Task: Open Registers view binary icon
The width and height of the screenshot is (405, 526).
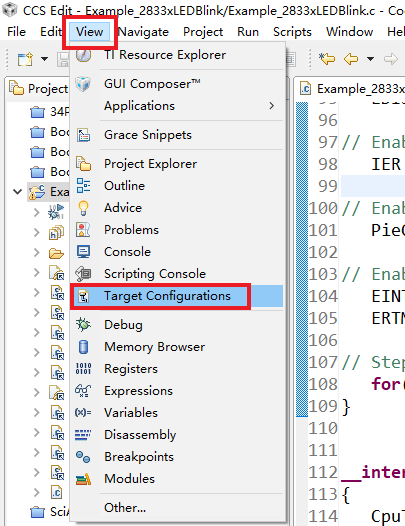Action: [x=83, y=369]
